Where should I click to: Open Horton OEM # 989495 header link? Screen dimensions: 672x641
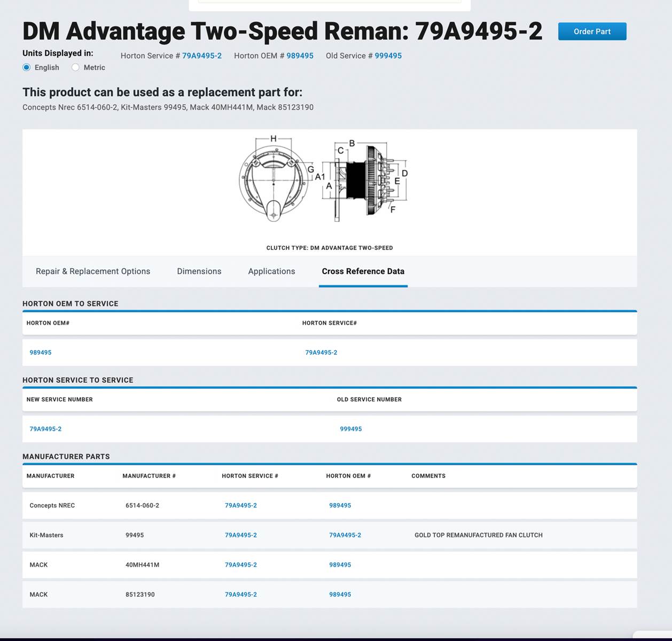click(x=300, y=56)
